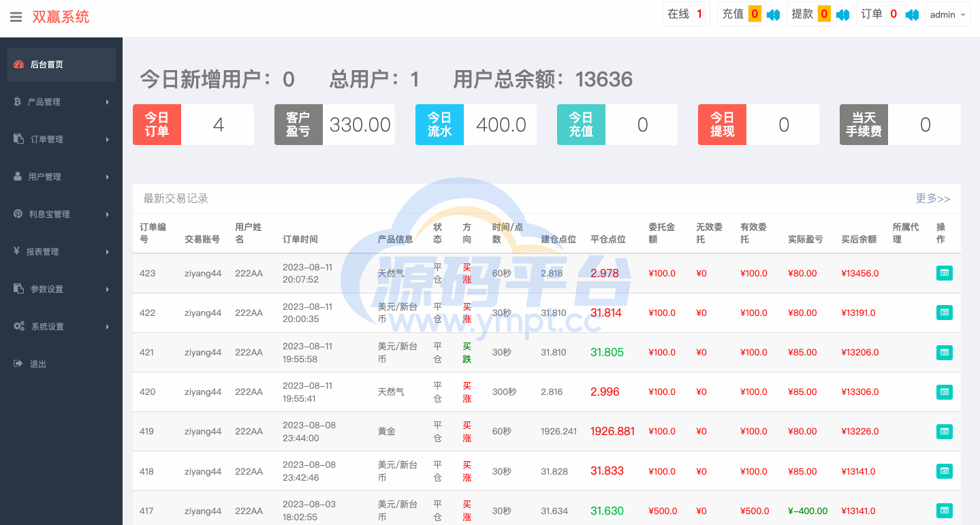The width and height of the screenshot is (980, 525).
Task: Click the icon next to 参数设置
Action: 18,289
